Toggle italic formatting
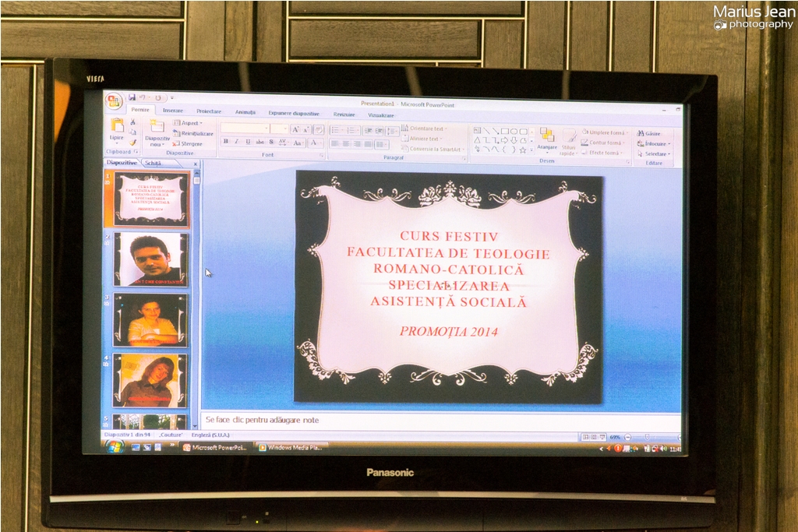 (237, 142)
